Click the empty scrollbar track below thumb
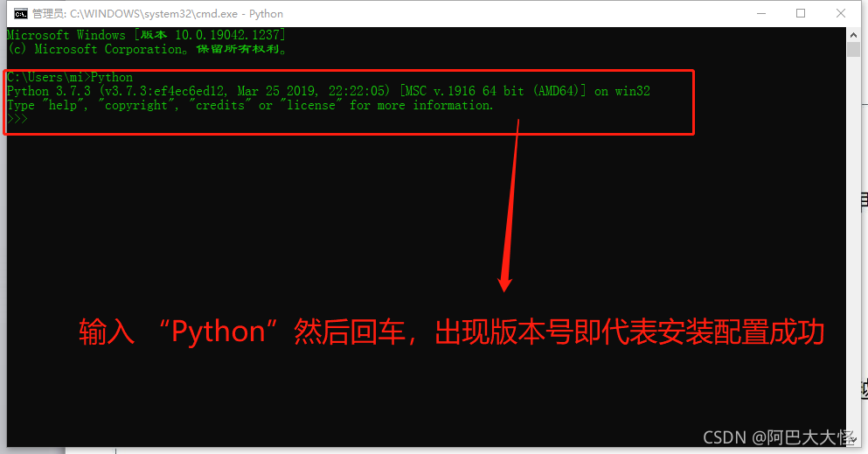 coord(853,243)
